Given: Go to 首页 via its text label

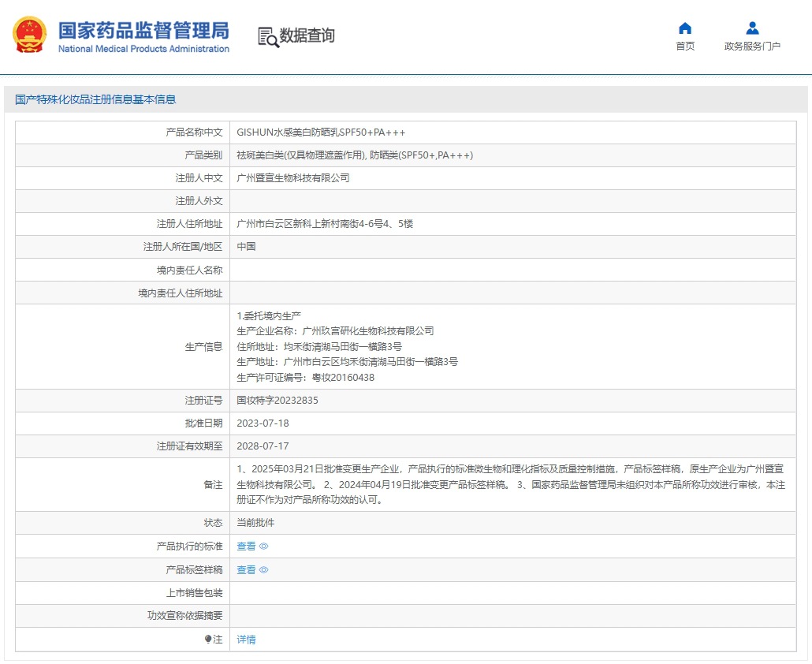Looking at the screenshot, I should (x=685, y=47).
